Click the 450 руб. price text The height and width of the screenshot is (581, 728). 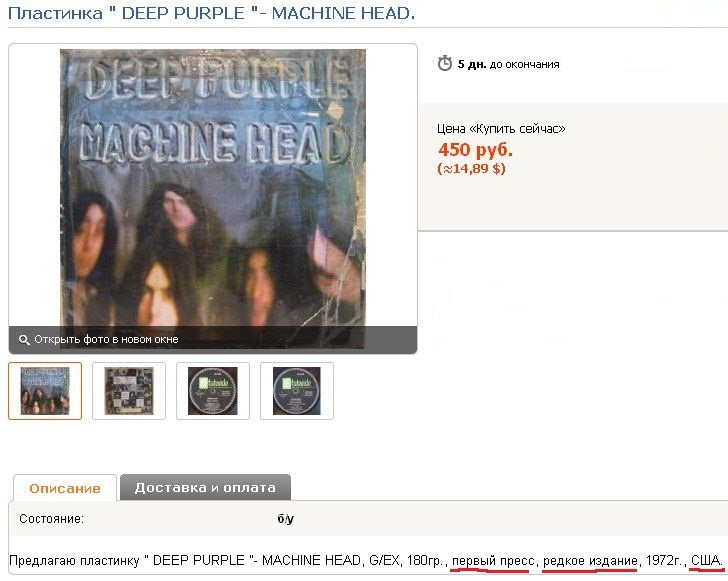click(x=475, y=150)
